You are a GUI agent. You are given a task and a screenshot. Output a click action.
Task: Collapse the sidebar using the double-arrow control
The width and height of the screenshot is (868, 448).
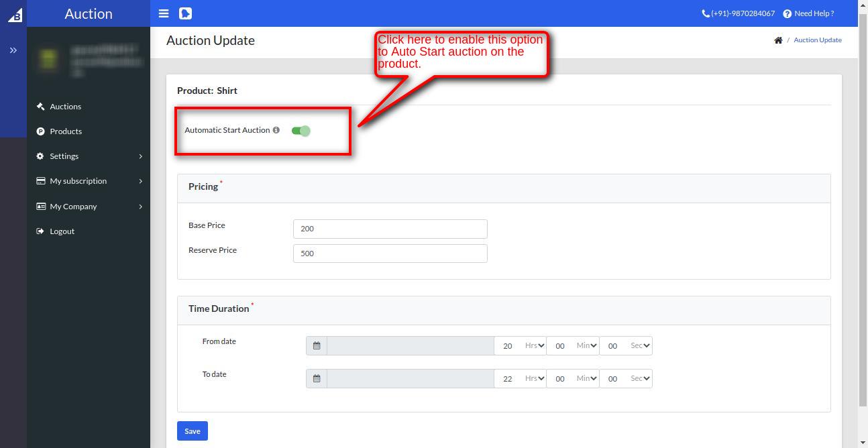pyautogui.click(x=13, y=48)
